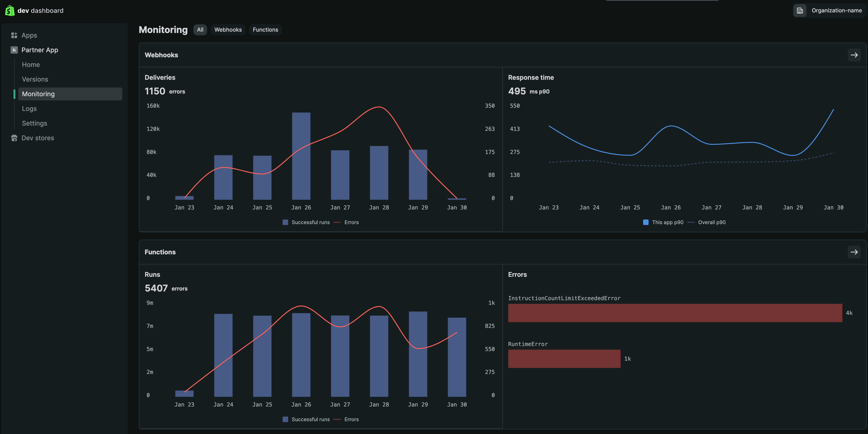Click Deliveries Successful runs legend swatch
The height and width of the screenshot is (434, 868).
point(285,222)
